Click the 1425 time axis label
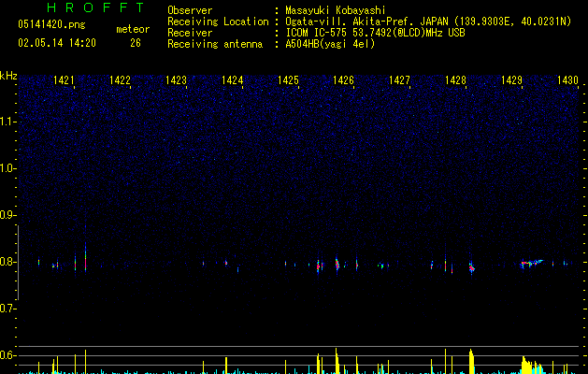The image size is (588, 374). [x=288, y=80]
